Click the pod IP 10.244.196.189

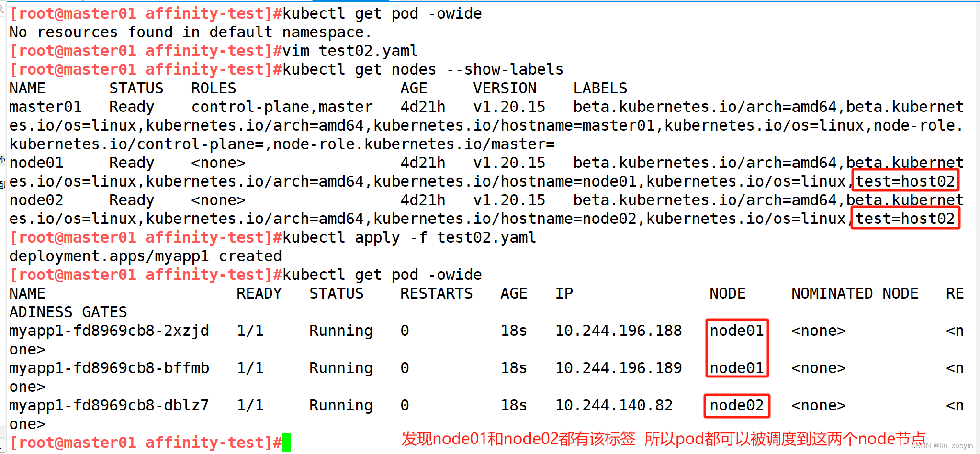click(x=619, y=368)
